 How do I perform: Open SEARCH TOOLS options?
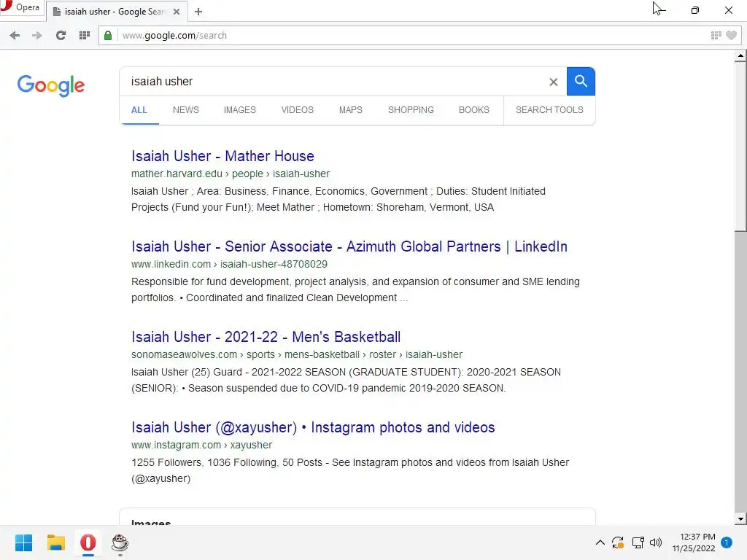coord(549,110)
